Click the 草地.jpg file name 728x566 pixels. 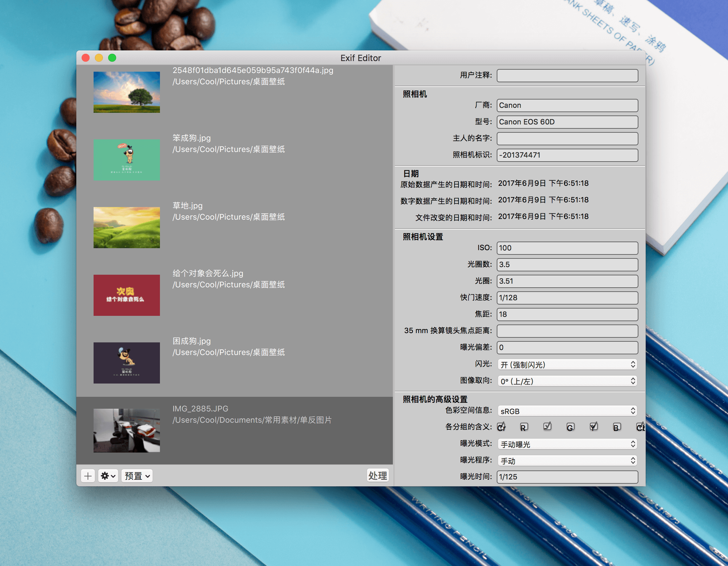click(x=188, y=205)
